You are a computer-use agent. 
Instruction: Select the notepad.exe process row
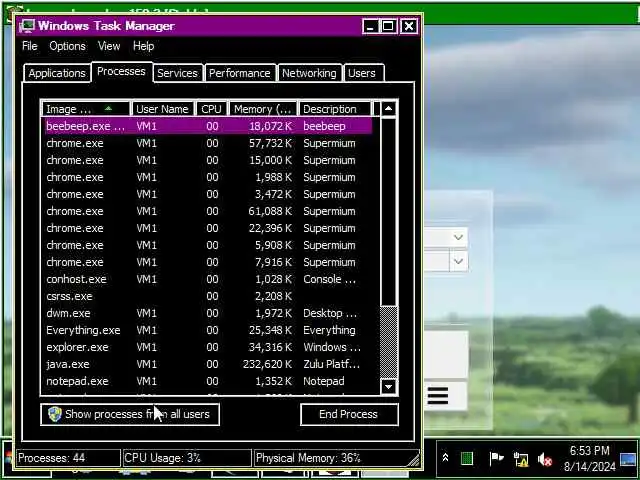pos(208,381)
